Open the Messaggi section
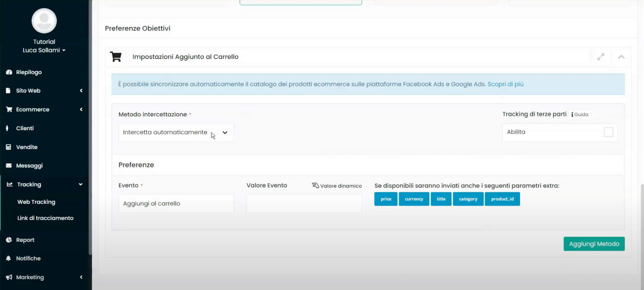Viewport: 644px width, 290px height. click(x=30, y=166)
